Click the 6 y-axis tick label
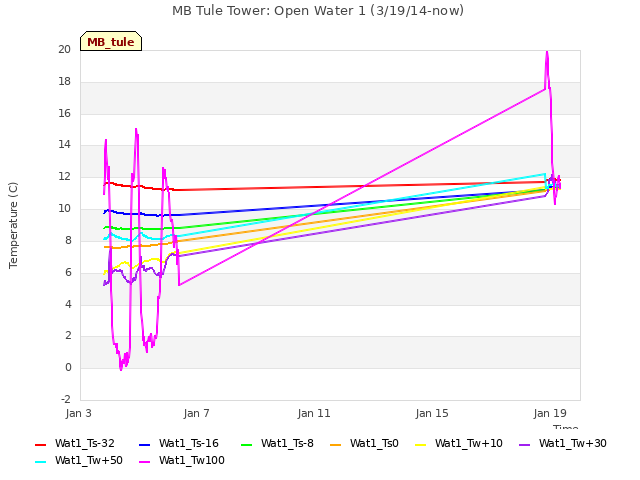Image resolution: width=640 pixels, height=480 pixels. coord(68,272)
